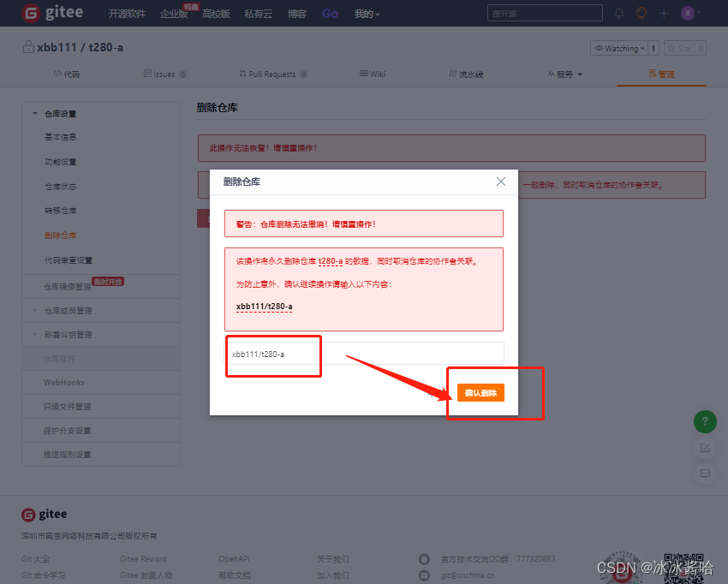This screenshot has height=584, width=728.
Task: Open WebHooks in sidebar
Action: tap(64, 383)
